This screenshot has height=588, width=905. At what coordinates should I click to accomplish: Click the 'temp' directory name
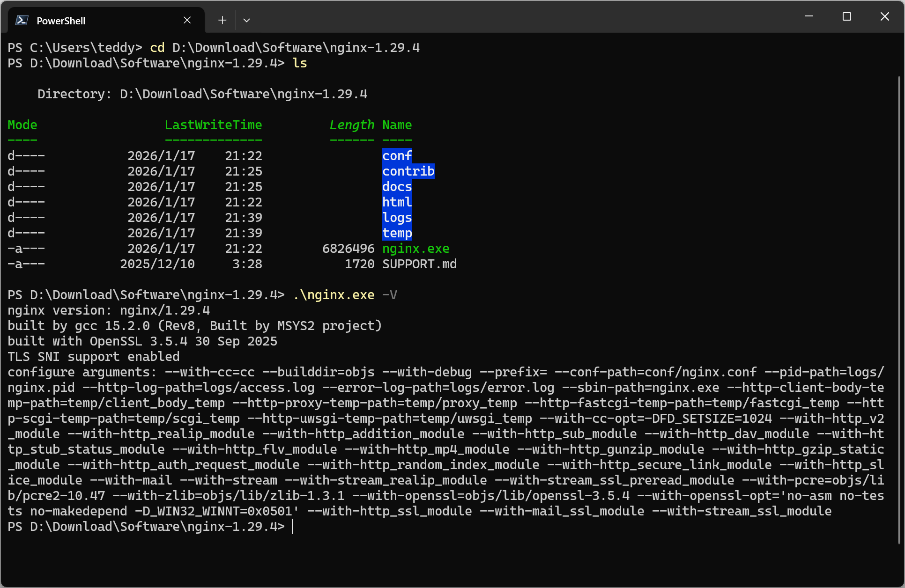click(x=397, y=233)
